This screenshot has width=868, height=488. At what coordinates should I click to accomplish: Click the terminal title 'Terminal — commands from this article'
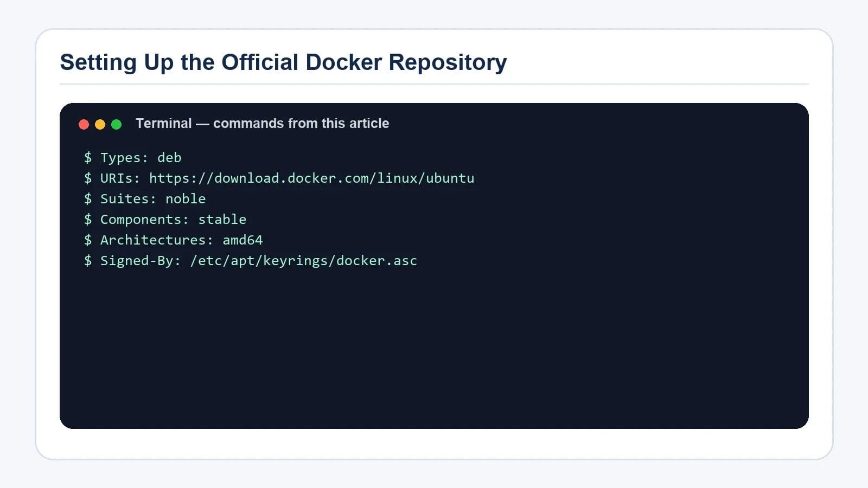(262, 124)
